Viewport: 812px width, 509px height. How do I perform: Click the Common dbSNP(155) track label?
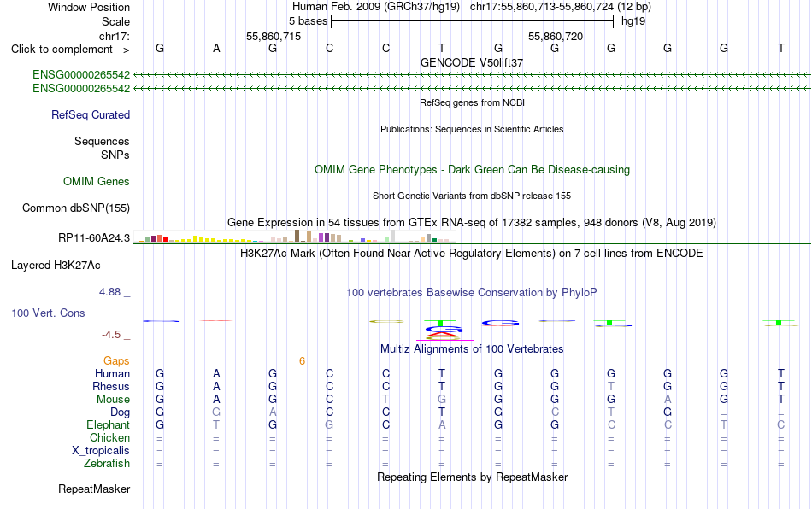pyautogui.click(x=76, y=208)
